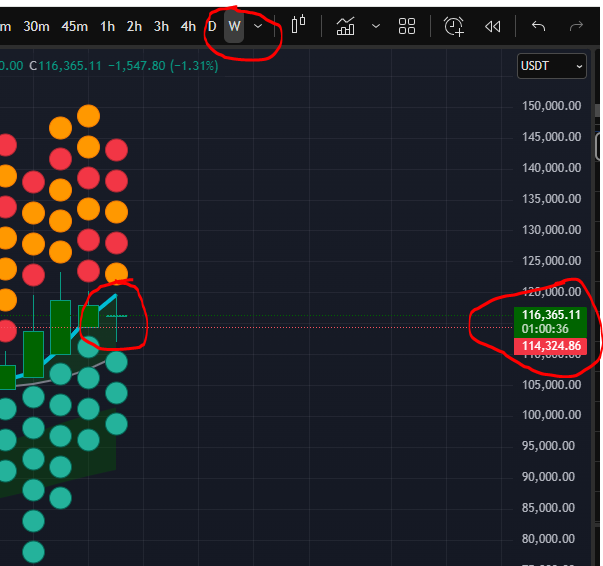The height and width of the screenshot is (566, 603).
Task: Undo the last chart action
Action: (538, 27)
